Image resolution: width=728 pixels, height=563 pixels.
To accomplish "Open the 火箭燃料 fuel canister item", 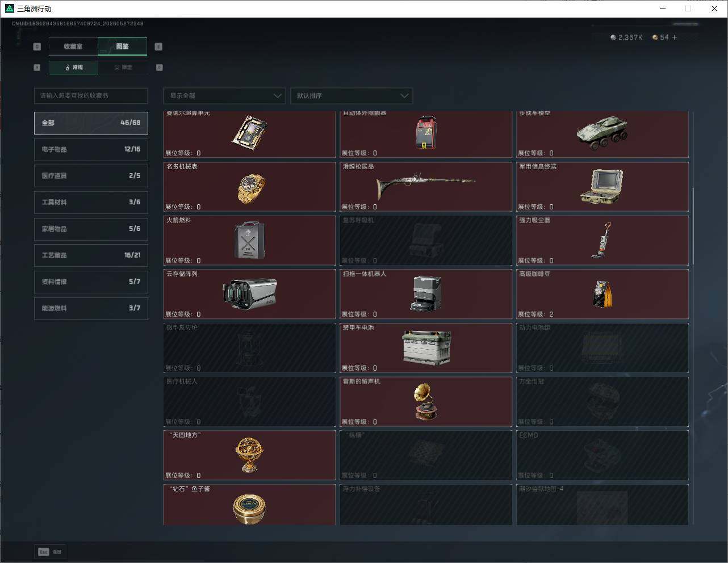I will coord(250,240).
